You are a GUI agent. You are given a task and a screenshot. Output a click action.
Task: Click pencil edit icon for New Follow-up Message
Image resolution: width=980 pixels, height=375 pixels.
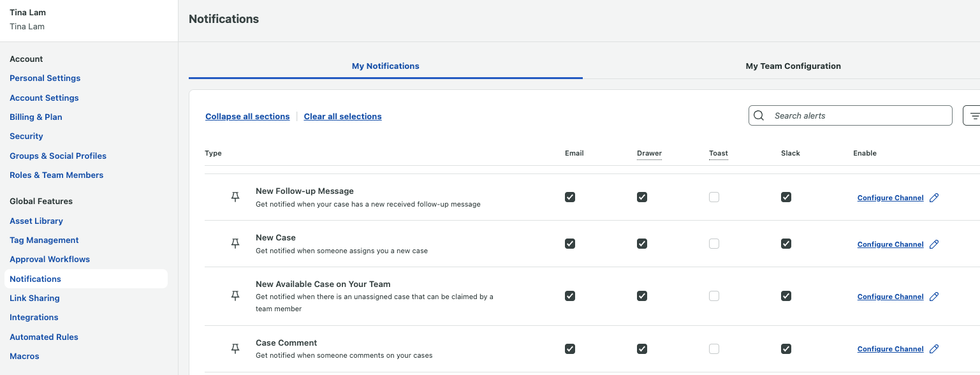pos(934,198)
